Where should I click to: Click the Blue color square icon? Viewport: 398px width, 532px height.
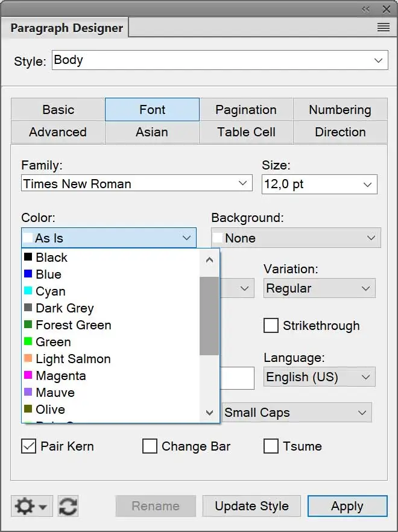click(27, 274)
